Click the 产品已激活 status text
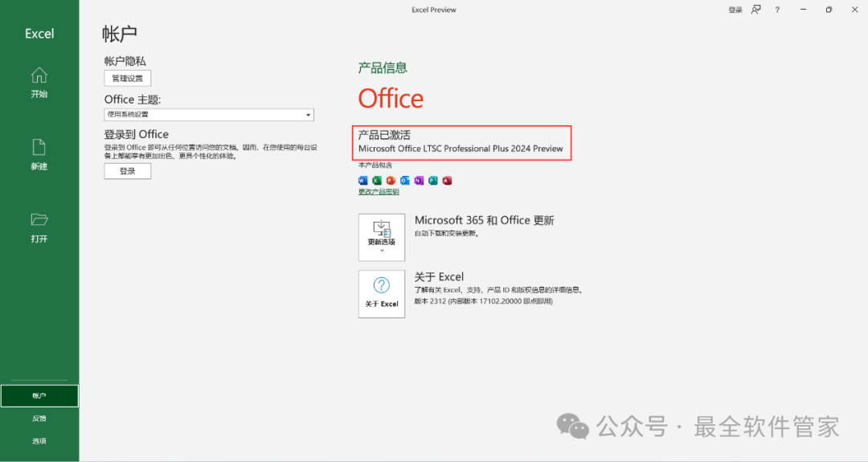The width and height of the screenshot is (868, 462). (x=384, y=135)
